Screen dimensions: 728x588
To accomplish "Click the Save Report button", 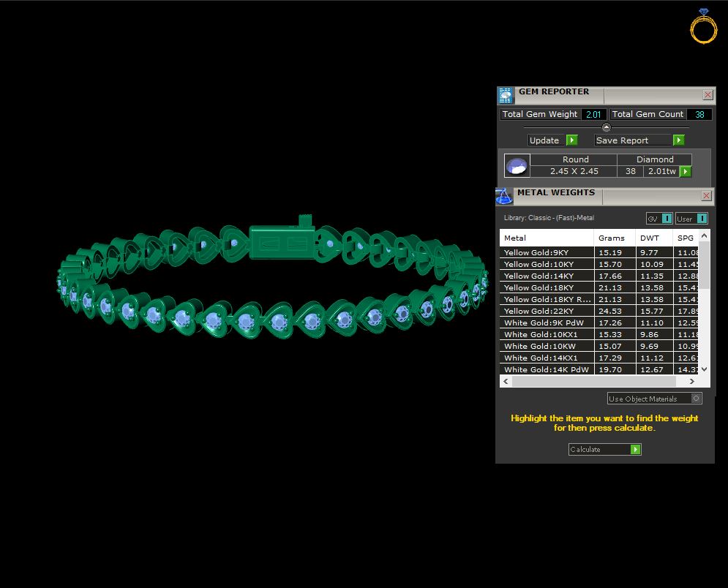I will pyautogui.click(x=639, y=140).
